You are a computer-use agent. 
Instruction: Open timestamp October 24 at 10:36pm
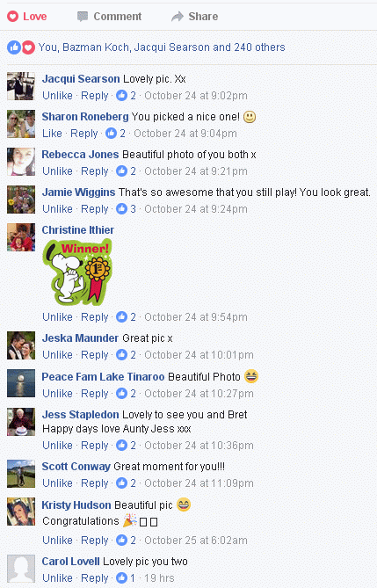(x=199, y=446)
